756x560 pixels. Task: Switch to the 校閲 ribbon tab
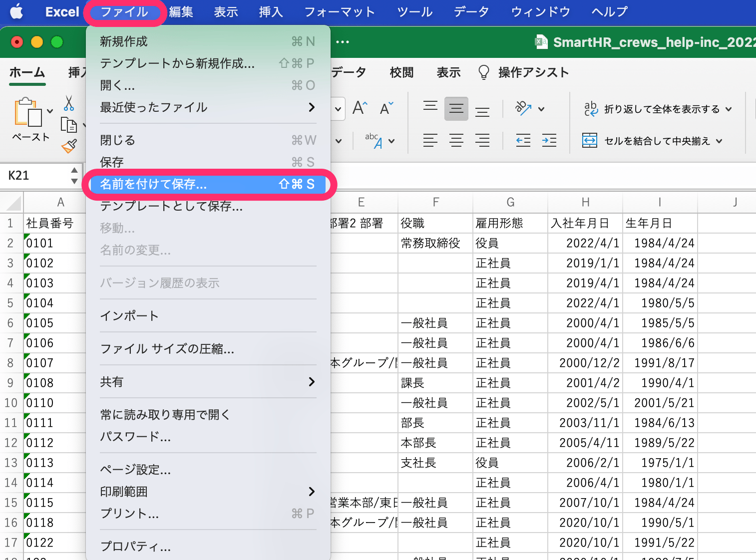401,72
